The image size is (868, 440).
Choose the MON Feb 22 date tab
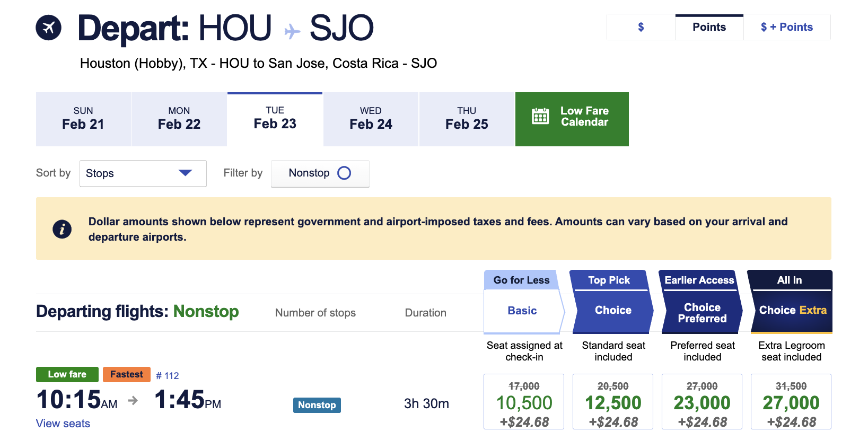[179, 119]
